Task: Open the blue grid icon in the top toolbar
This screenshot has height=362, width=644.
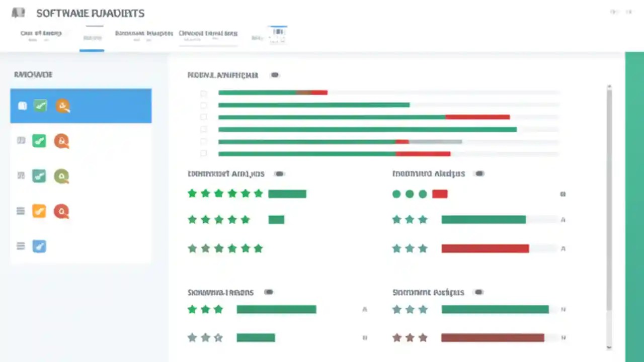Action: click(x=278, y=32)
